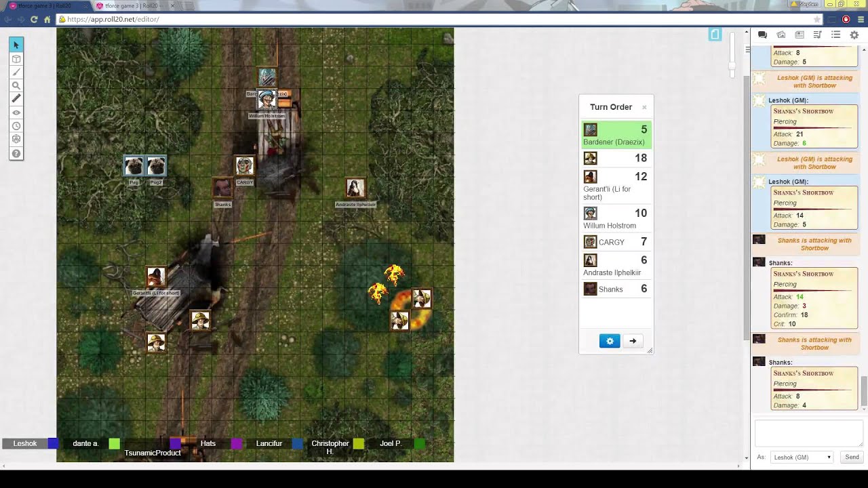Image resolution: width=868 pixels, height=488 pixels.
Task: Advance to next turn arrow button
Action: pyautogui.click(x=633, y=341)
